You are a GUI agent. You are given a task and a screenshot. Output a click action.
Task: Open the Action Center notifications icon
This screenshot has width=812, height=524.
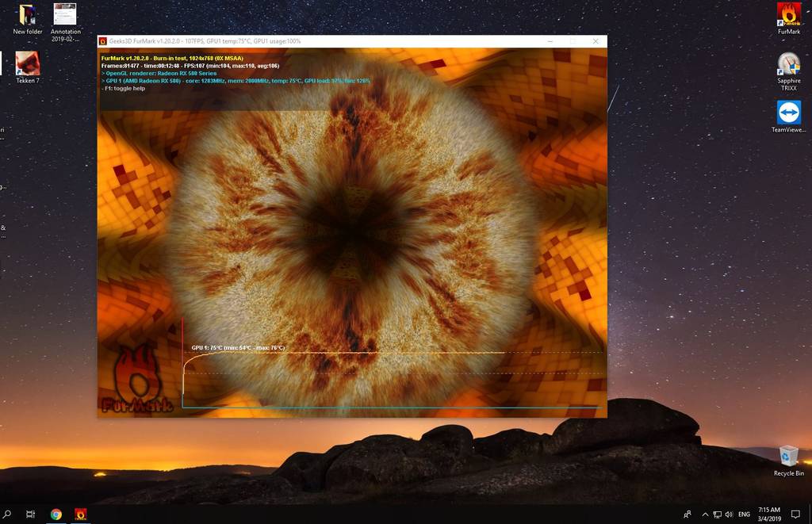tap(795, 514)
